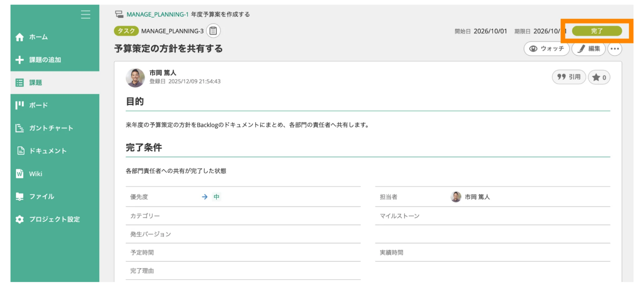Click the カテゴリー field label

point(145,216)
